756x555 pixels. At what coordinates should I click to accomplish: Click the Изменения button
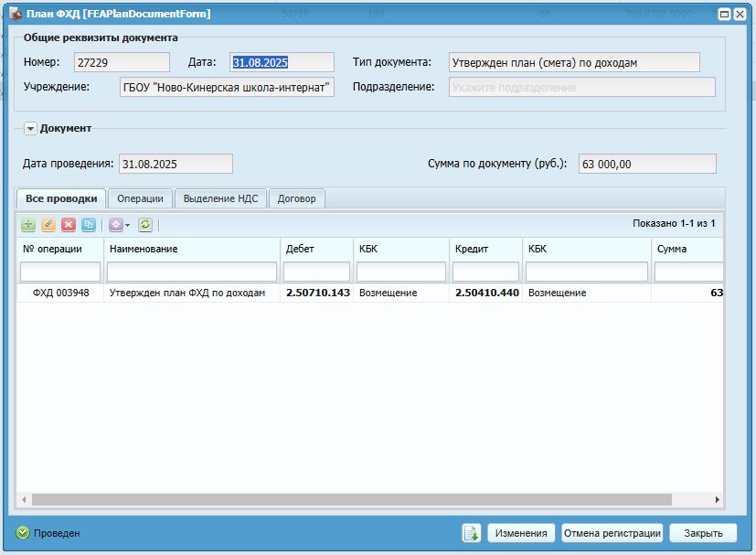[521, 533]
